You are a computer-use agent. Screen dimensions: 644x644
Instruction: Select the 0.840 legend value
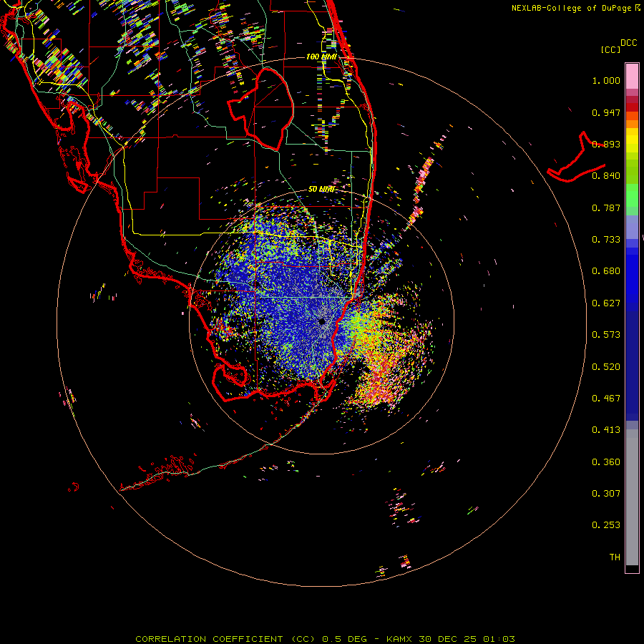606,176
